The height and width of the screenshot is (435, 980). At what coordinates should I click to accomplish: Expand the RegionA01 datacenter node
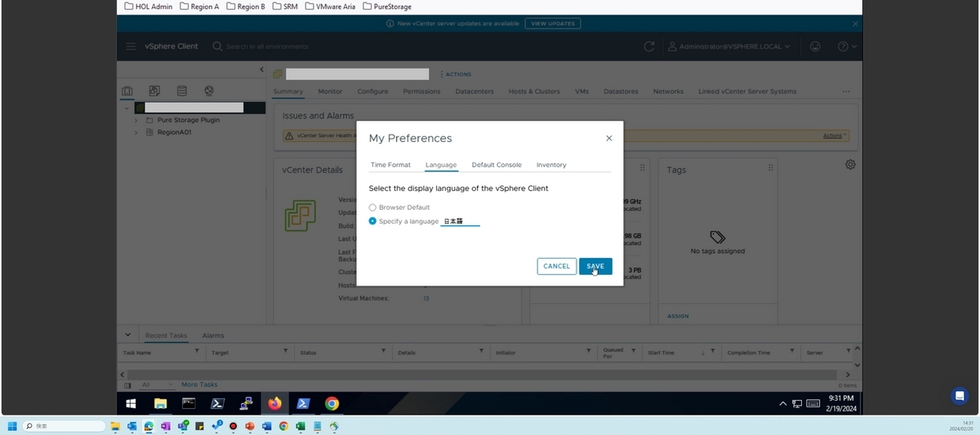point(136,132)
